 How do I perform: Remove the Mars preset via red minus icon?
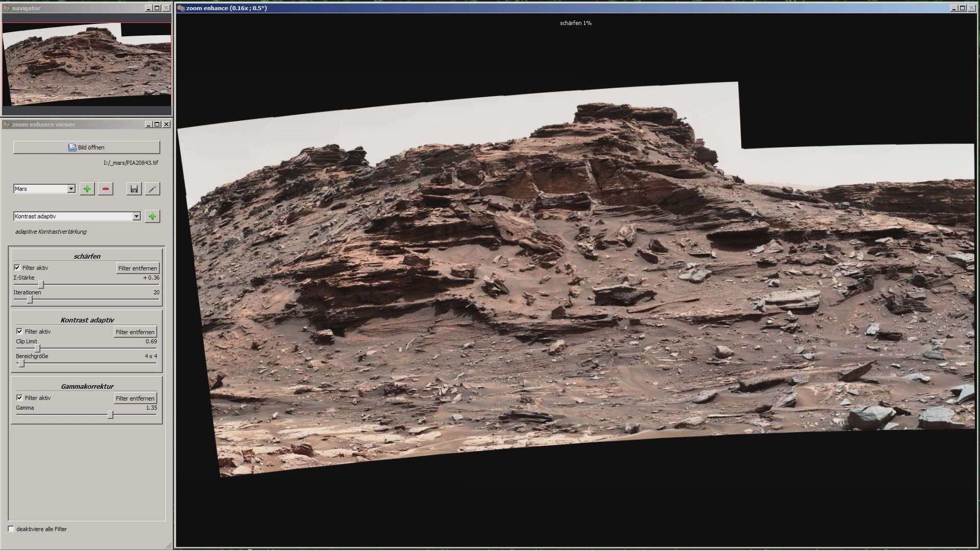pyautogui.click(x=105, y=189)
